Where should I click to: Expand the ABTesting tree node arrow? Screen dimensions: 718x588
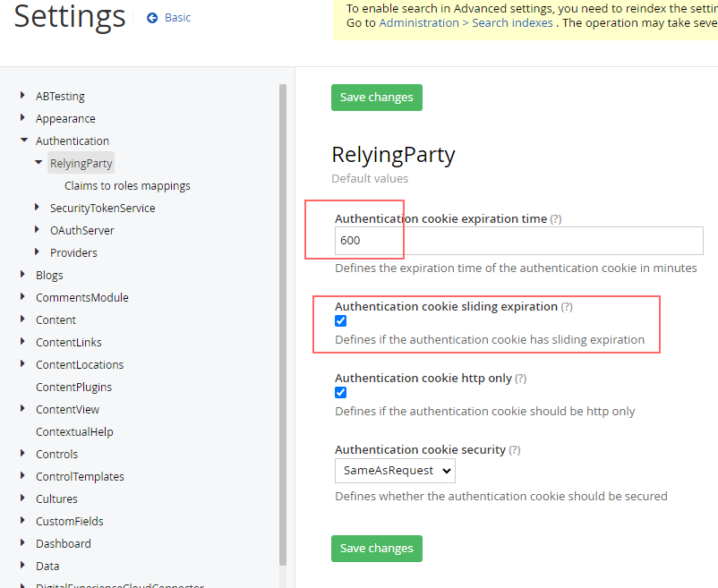[x=23, y=96]
